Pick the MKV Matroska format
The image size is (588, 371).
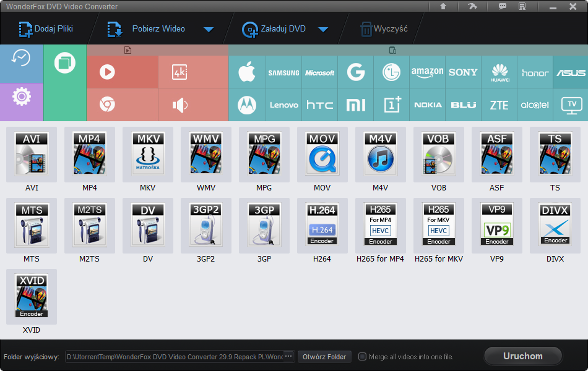(148, 155)
